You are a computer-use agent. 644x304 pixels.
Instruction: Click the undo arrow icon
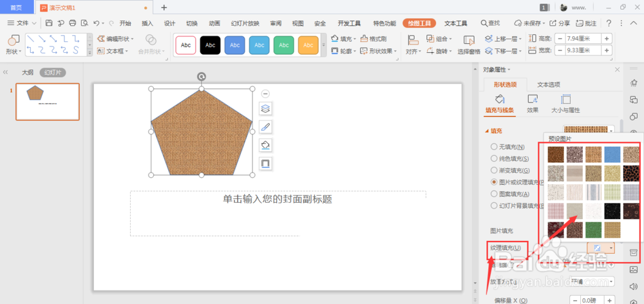tap(96, 23)
